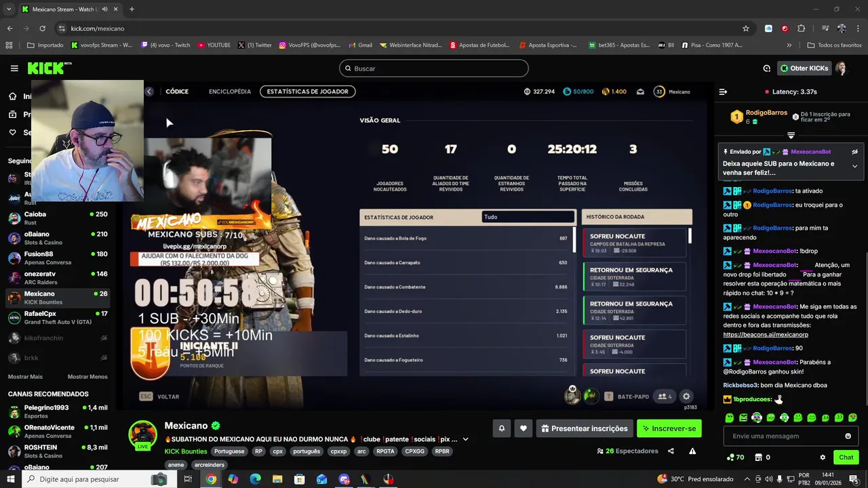Click Presentear inscrições gift button

(x=584, y=428)
